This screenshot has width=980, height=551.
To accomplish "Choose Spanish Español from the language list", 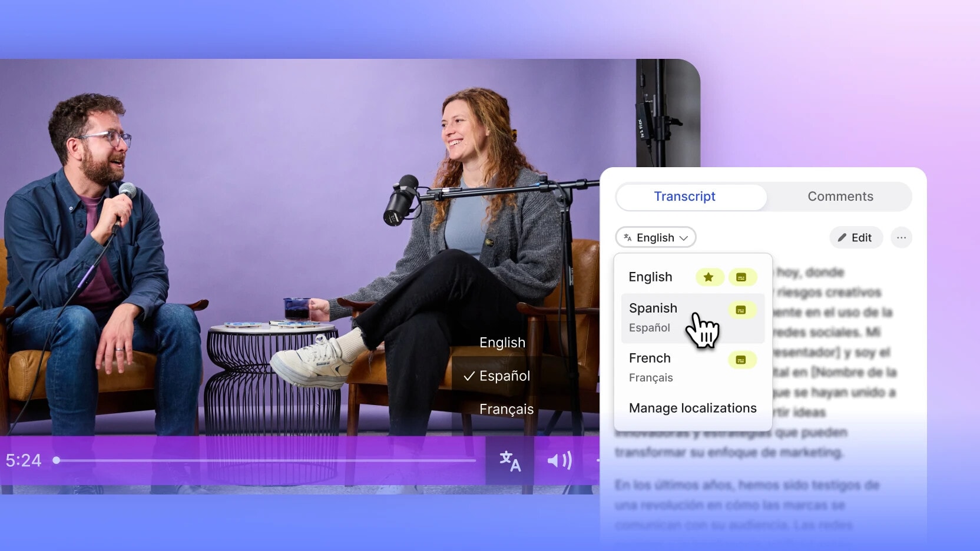I will (692, 318).
